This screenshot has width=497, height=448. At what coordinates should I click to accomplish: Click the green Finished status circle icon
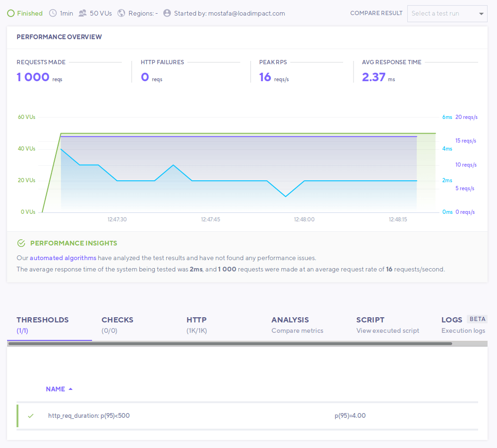coord(10,13)
